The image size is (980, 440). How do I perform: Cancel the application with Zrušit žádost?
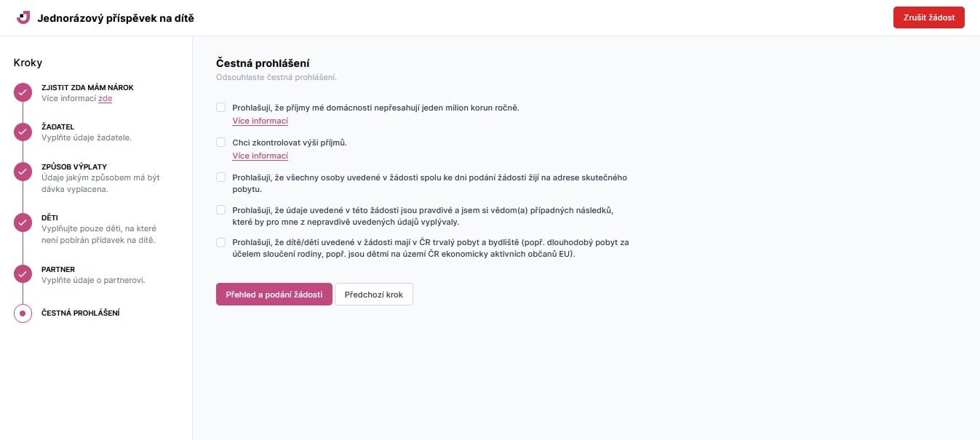[929, 17]
